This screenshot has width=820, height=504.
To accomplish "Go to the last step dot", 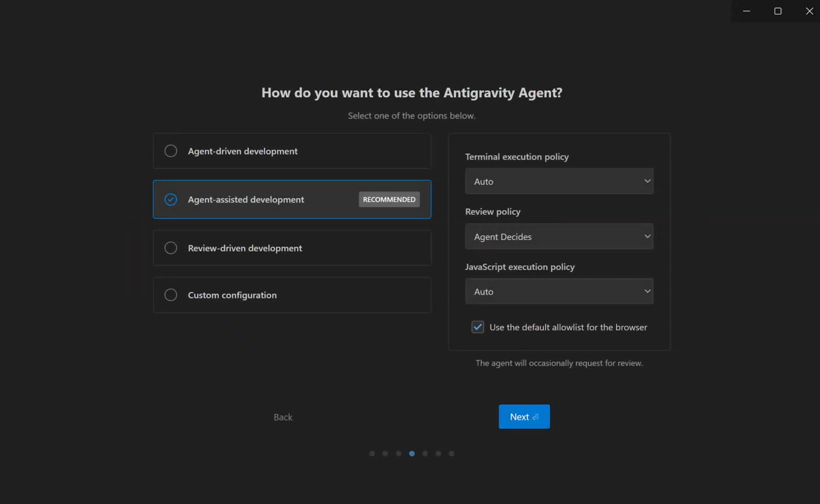I will (451, 454).
